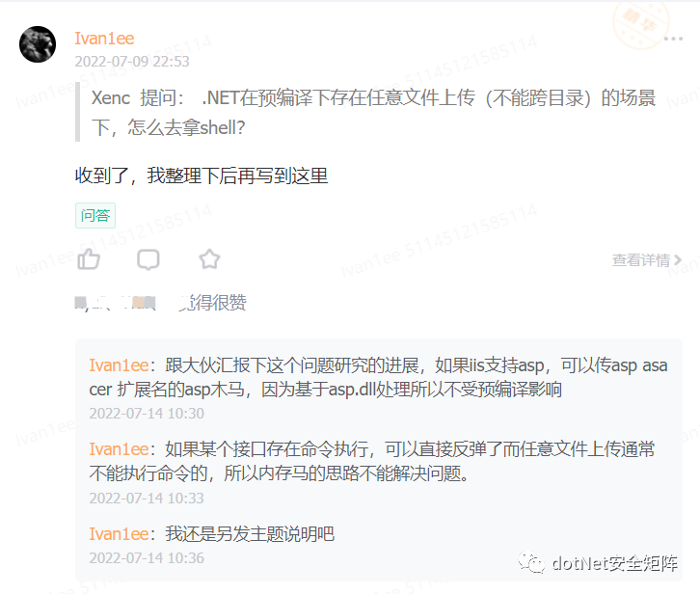Viewport: 700px width, 594px height.
Task: Open the comment bubble icon
Action: pos(148,259)
